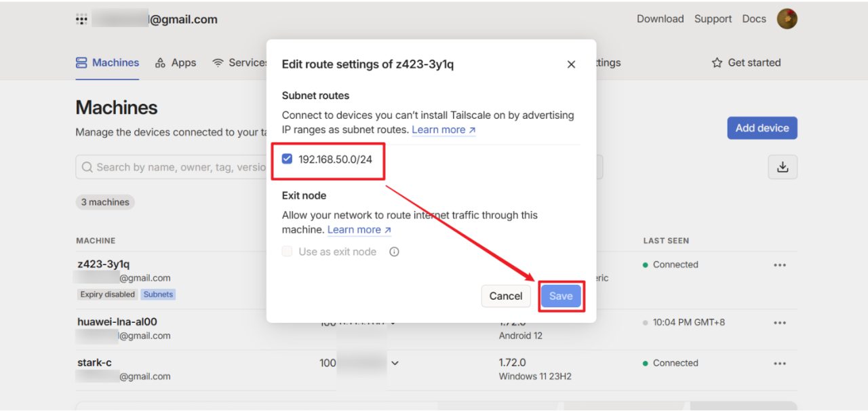This screenshot has width=868, height=411.
Task: Switch to the Apps tab
Action: pyautogui.click(x=176, y=63)
